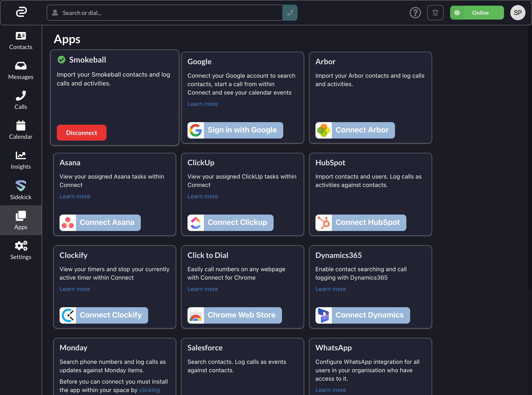Click Sign in with Google
This screenshot has width=532, height=395.
pyautogui.click(x=235, y=130)
